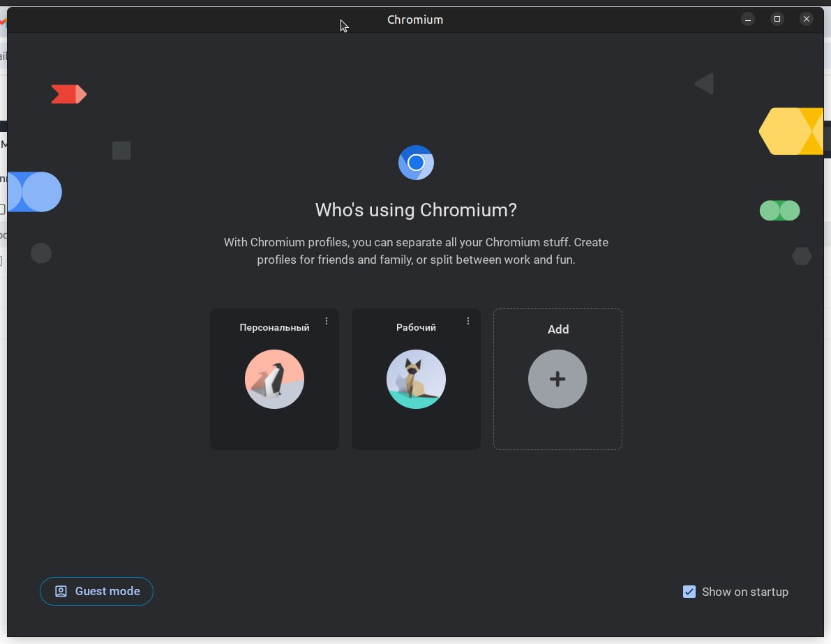Click the Chromium window title text
Image resolution: width=831 pixels, height=644 pixels.
tap(415, 20)
